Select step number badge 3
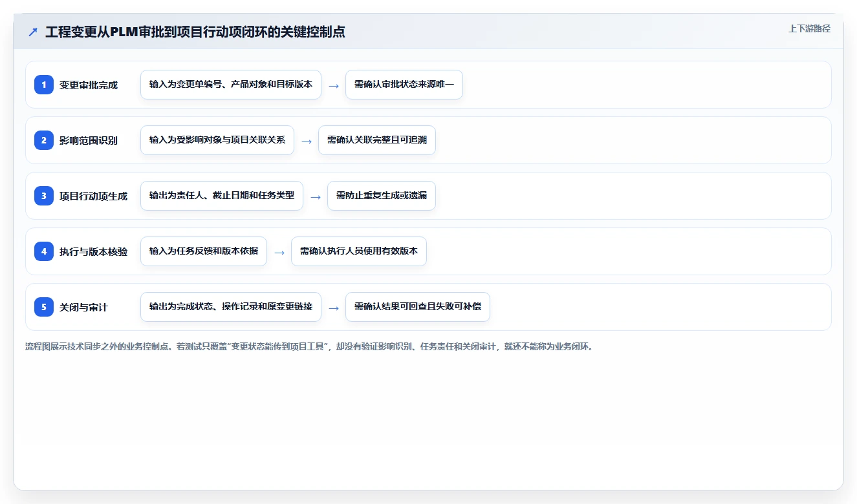 point(44,196)
